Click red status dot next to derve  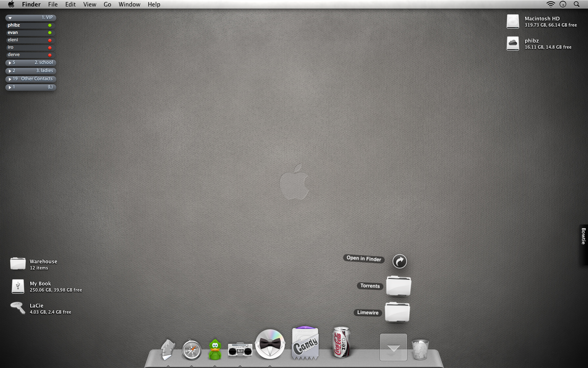pos(50,55)
